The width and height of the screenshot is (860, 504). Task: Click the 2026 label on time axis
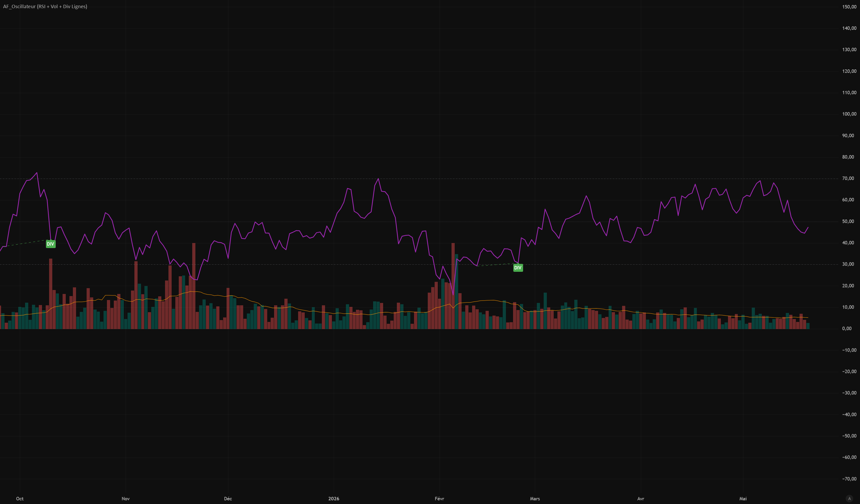point(334,498)
